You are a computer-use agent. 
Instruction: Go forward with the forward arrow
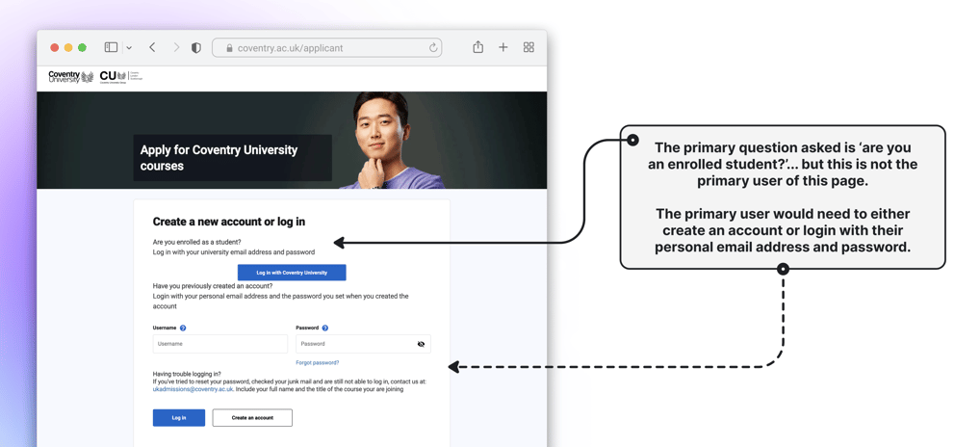[x=176, y=47]
